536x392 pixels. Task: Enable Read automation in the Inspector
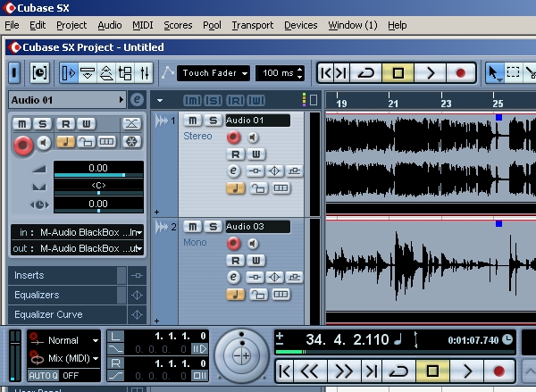pyautogui.click(x=65, y=124)
